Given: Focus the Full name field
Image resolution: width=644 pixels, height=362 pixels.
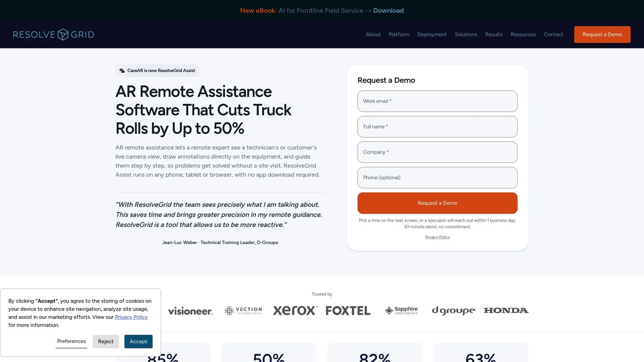Looking at the screenshot, I should pos(437,127).
